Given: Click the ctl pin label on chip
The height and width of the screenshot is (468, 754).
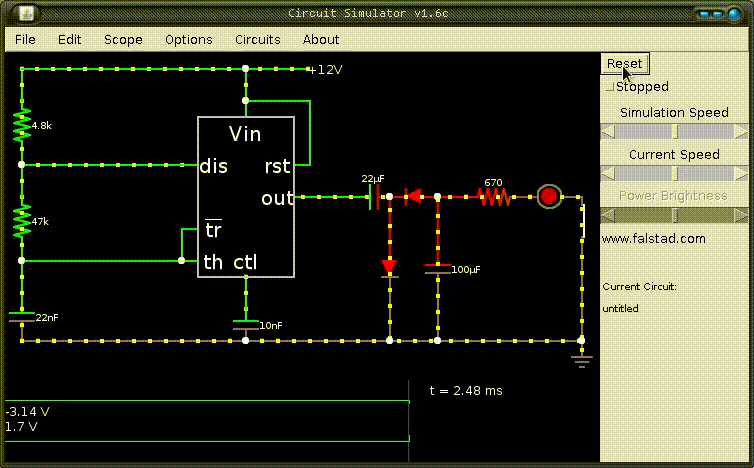Looking at the screenshot, I should [245, 262].
